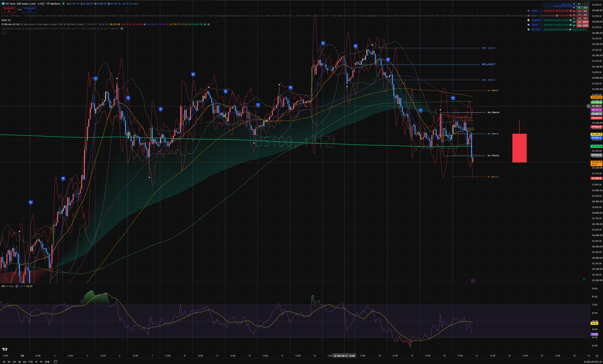Viewport: 603px width, 364px height.
Task: Click the fullscreen frame button at top right
Action: [588, 3]
